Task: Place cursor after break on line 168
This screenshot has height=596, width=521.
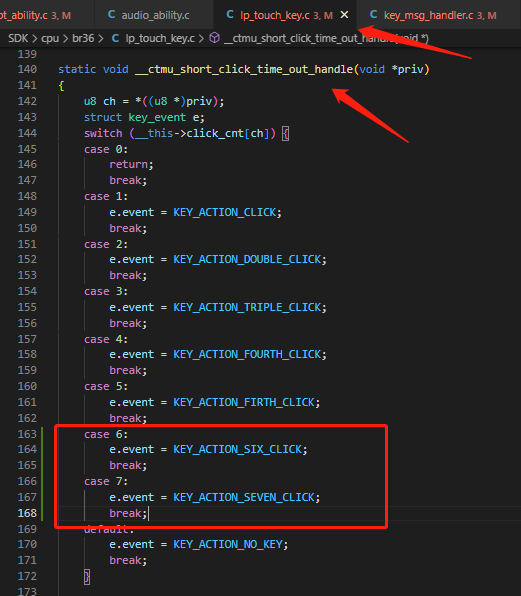Action: 148,513
